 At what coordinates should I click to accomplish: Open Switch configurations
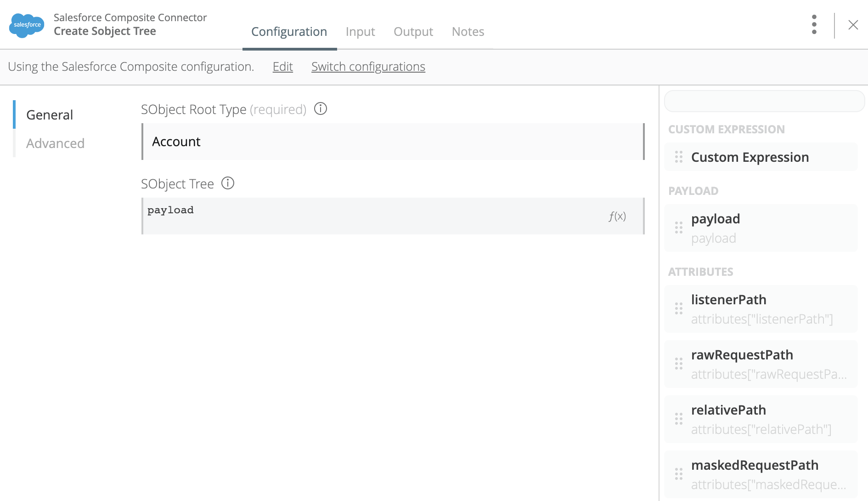(x=368, y=67)
